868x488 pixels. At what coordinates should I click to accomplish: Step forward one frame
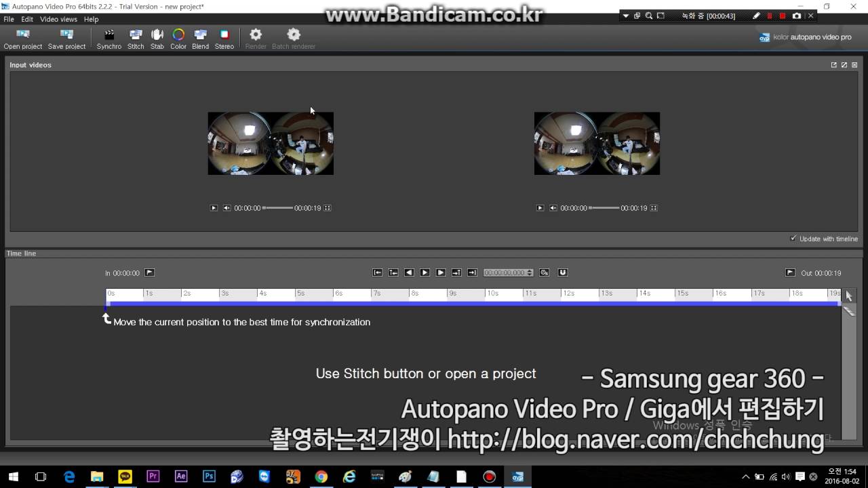[x=441, y=272]
